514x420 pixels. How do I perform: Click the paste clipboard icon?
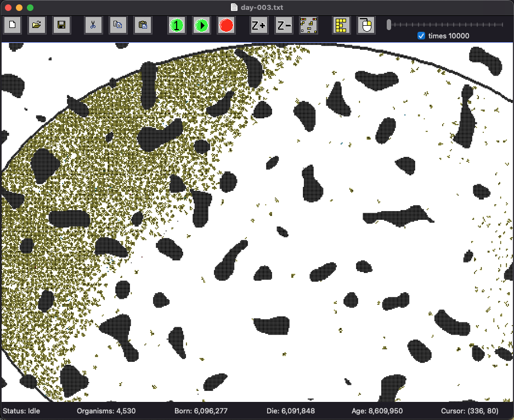(143, 25)
